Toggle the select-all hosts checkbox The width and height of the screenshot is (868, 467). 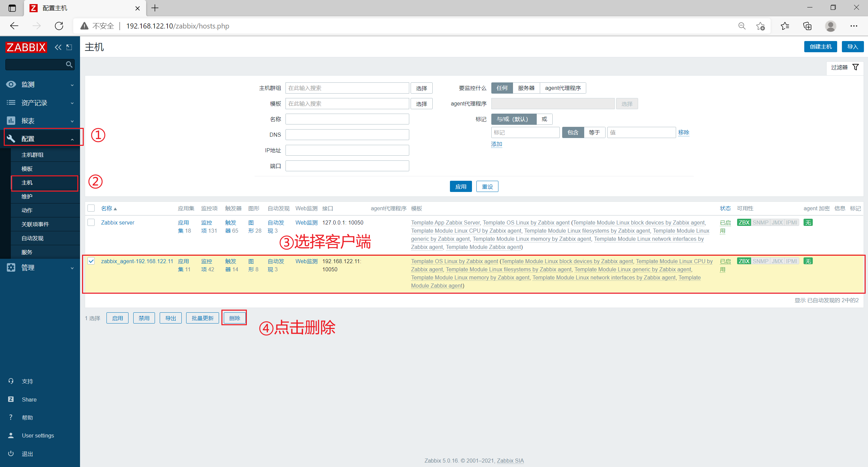coord(91,208)
